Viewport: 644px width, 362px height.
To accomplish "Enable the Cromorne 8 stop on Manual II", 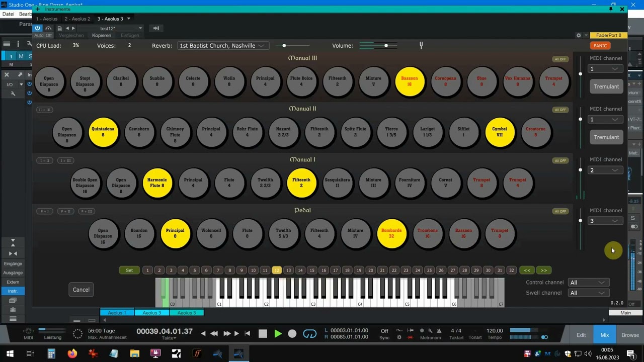I will [535, 132].
